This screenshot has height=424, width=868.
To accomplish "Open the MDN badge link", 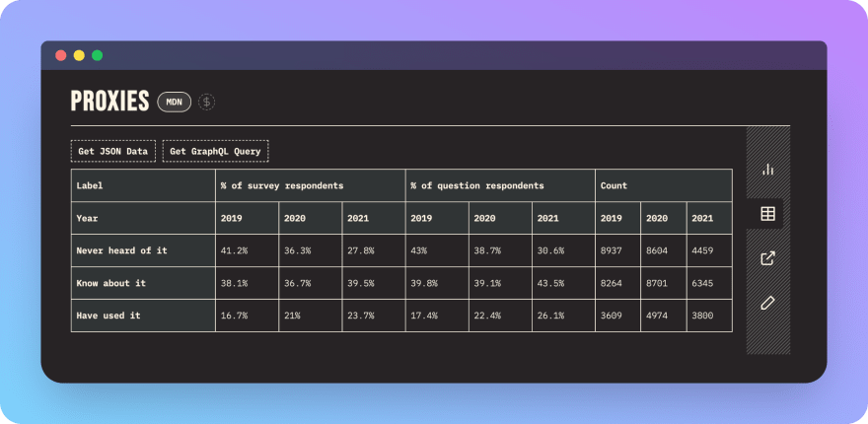I will [175, 102].
